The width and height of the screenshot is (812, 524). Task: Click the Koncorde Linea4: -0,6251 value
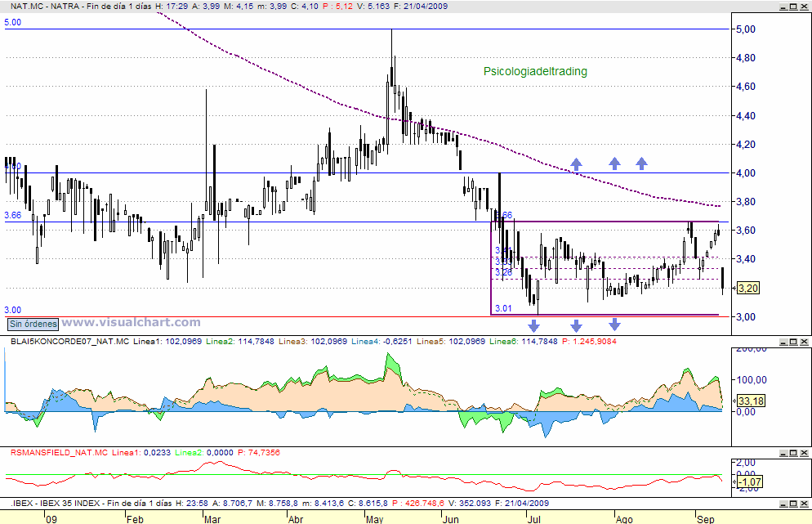click(381, 342)
